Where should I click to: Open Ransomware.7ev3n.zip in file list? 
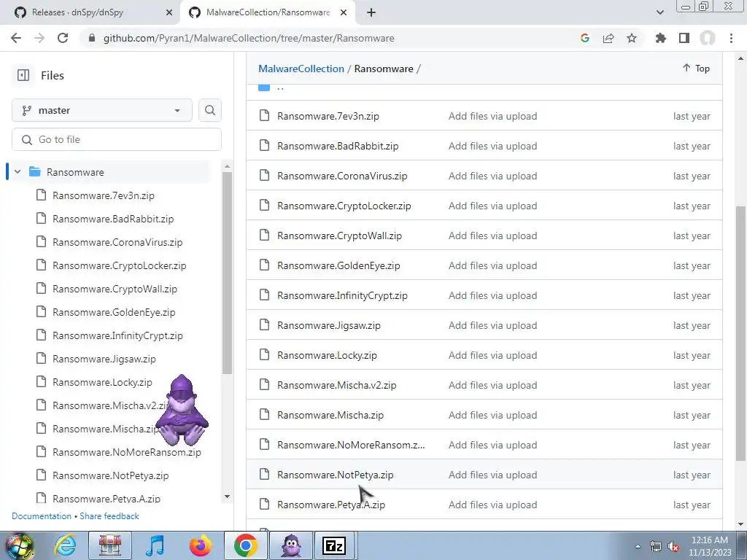click(328, 116)
